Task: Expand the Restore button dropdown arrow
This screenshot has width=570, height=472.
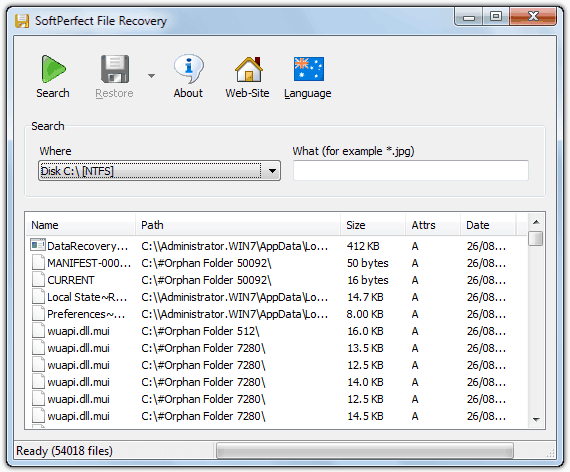Action: (x=152, y=76)
